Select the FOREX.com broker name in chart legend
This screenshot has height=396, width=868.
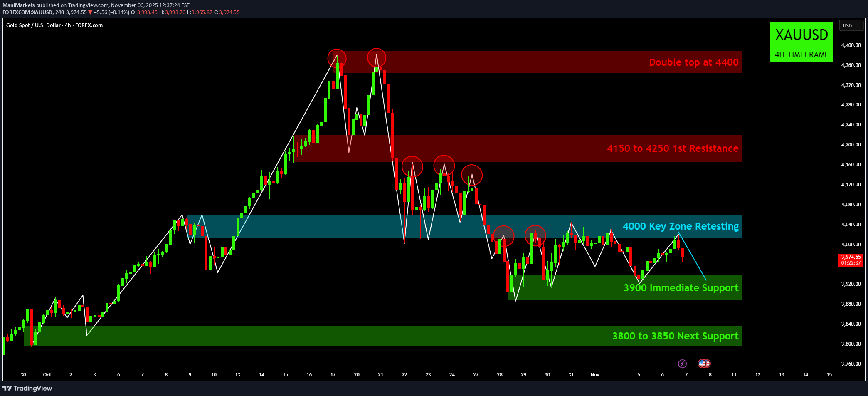88,25
